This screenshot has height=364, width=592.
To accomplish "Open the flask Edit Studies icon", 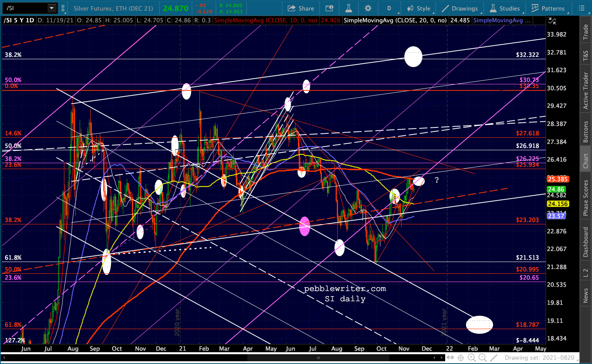I will click(349, 8).
